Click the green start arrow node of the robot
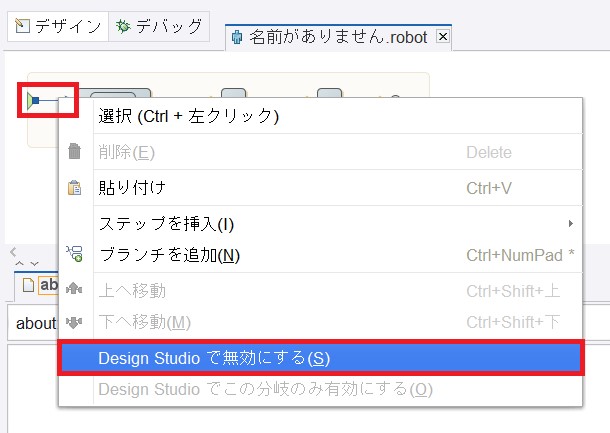The width and height of the screenshot is (610, 433). pyautogui.click(x=33, y=100)
